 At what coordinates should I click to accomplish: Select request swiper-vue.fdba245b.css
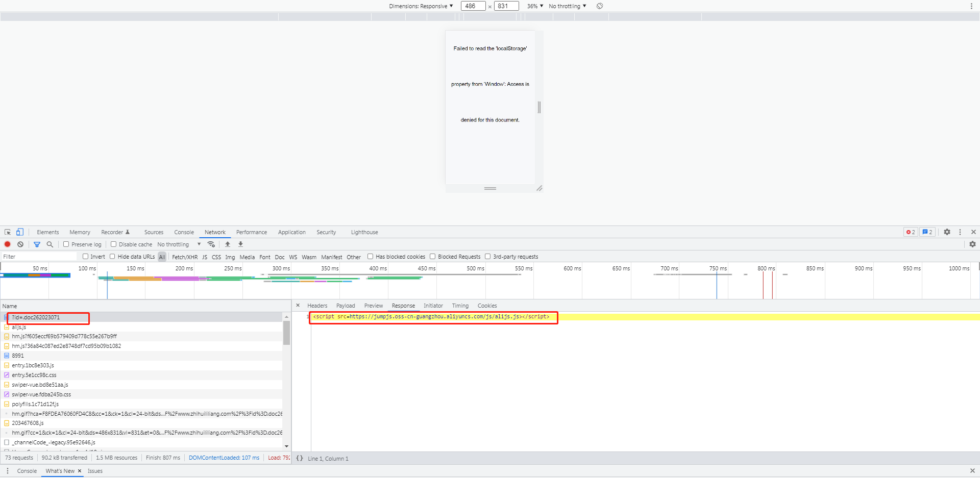(142, 394)
